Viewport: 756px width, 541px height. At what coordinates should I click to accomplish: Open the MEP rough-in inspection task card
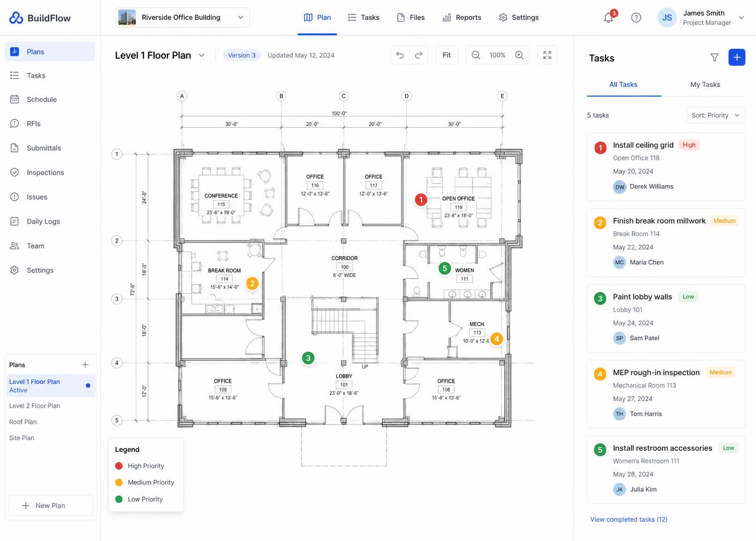[x=666, y=394]
